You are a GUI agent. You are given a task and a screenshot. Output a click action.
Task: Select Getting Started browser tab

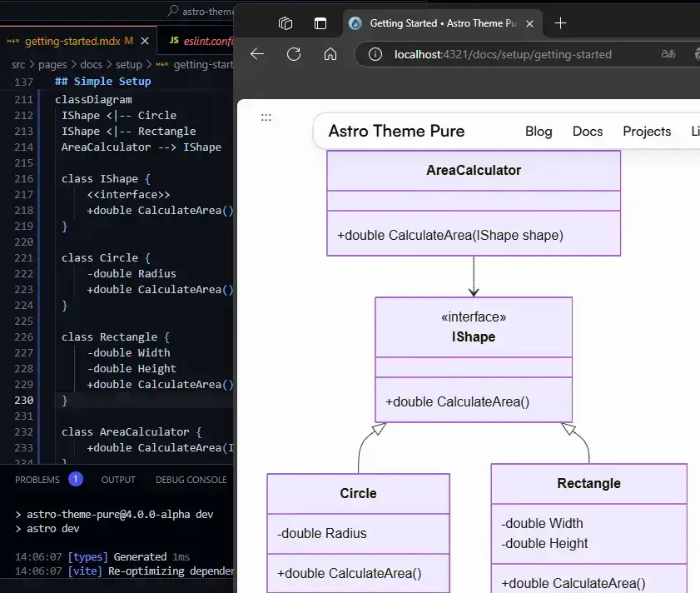pyautogui.click(x=443, y=23)
